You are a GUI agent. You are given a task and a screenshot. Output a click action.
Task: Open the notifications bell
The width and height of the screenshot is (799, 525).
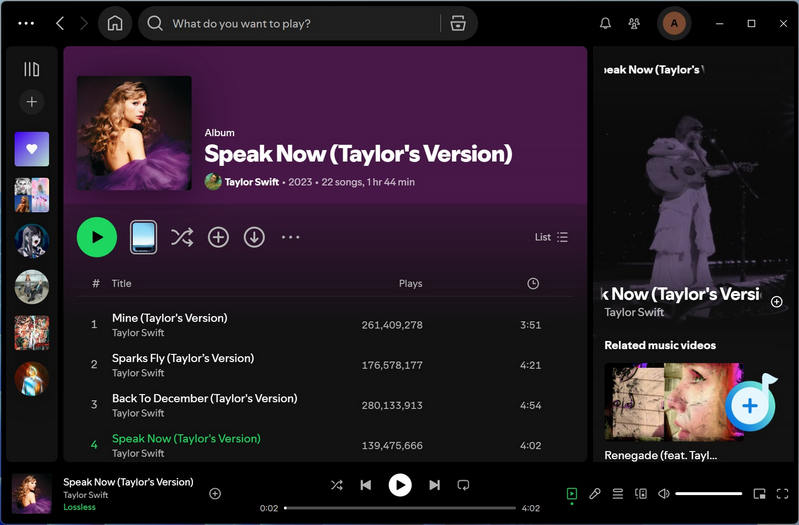(605, 23)
